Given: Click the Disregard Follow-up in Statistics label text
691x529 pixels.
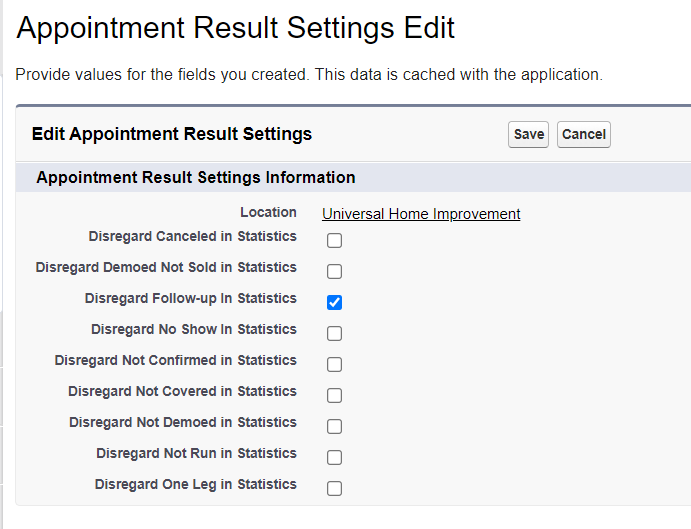Looking at the screenshot, I should coord(190,298).
